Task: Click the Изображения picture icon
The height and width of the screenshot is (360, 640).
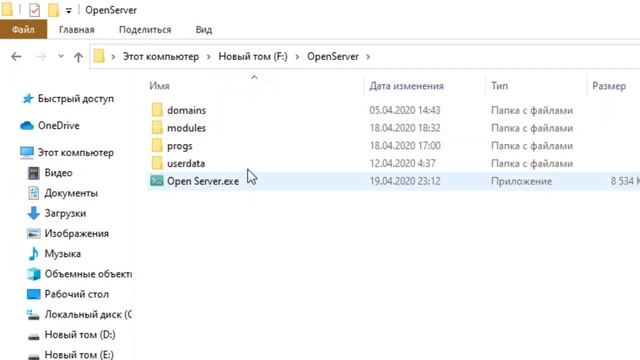Action: tap(33, 233)
